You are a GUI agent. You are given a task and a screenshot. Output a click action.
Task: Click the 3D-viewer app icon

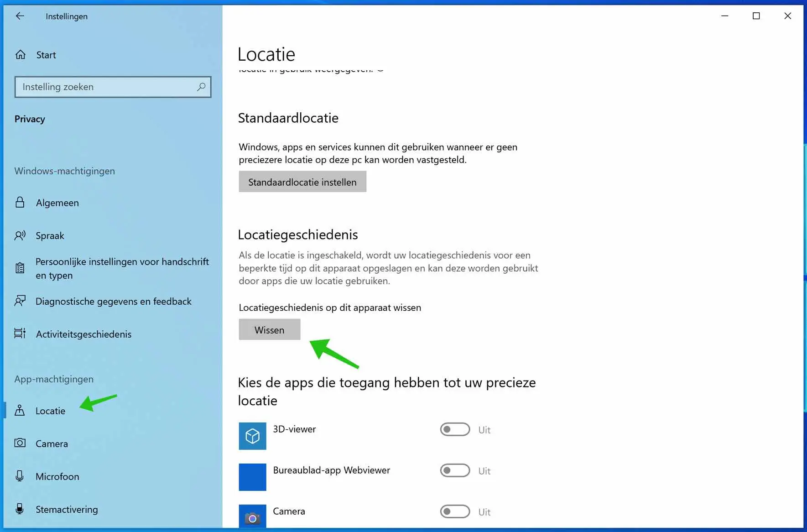click(252, 436)
